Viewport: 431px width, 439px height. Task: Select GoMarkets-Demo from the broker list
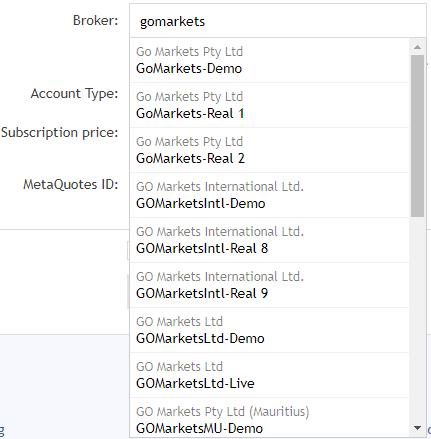pyautogui.click(x=269, y=60)
